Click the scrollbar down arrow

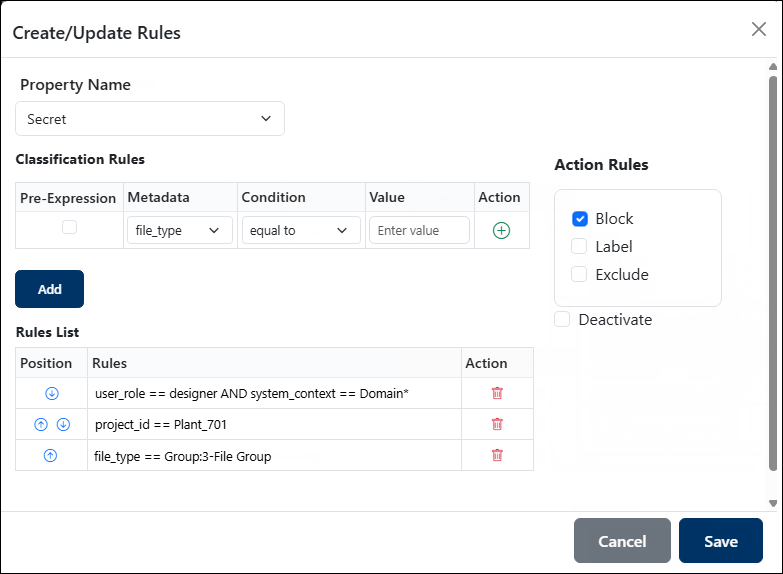tap(773, 503)
